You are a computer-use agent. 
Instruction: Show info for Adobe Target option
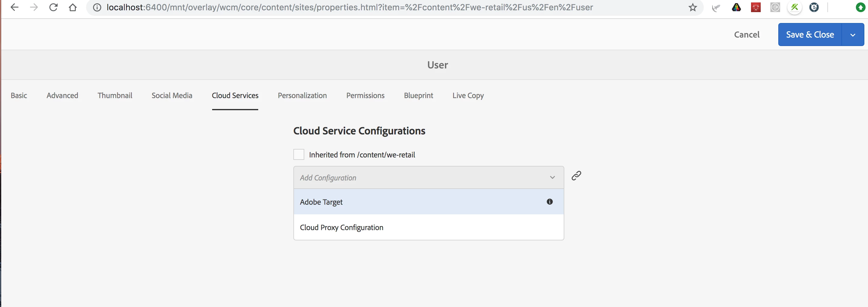[549, 202]
